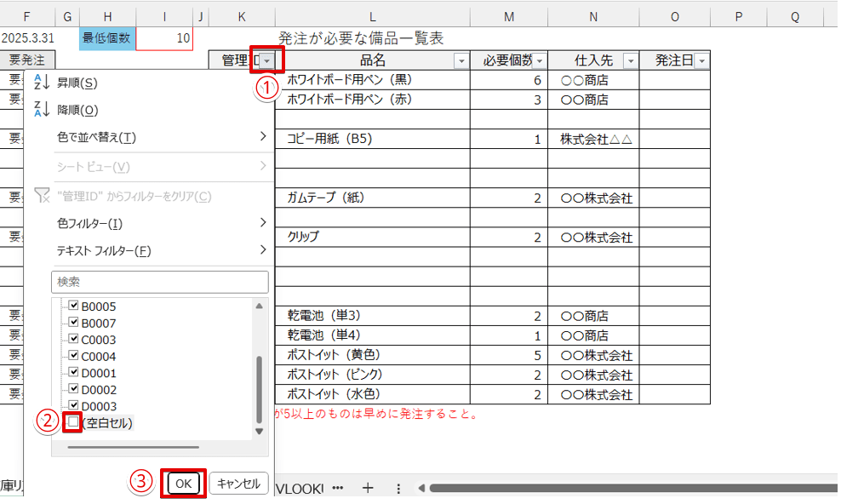Click filter list scroll up arrow
The width and height of the screenshot is (841, 504).
(x=259, y=306)
